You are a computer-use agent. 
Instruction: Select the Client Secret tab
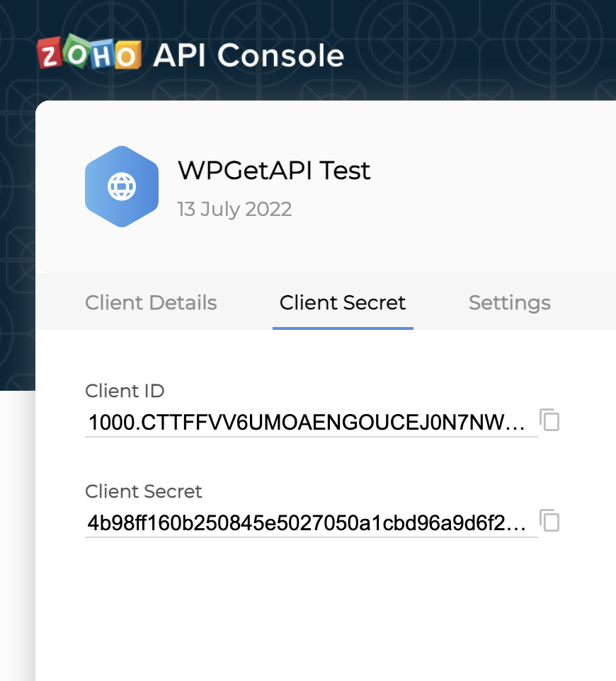click(343, 303)
